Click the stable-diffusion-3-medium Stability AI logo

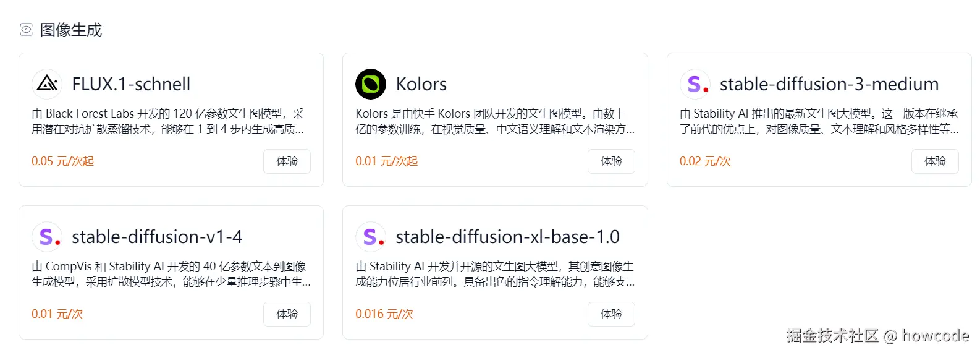[695, 83]
